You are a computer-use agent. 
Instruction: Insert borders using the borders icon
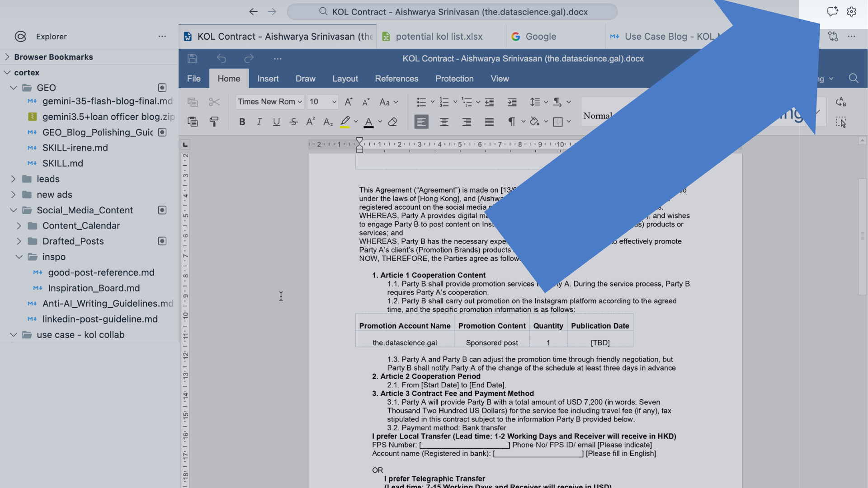coord(558,122)
